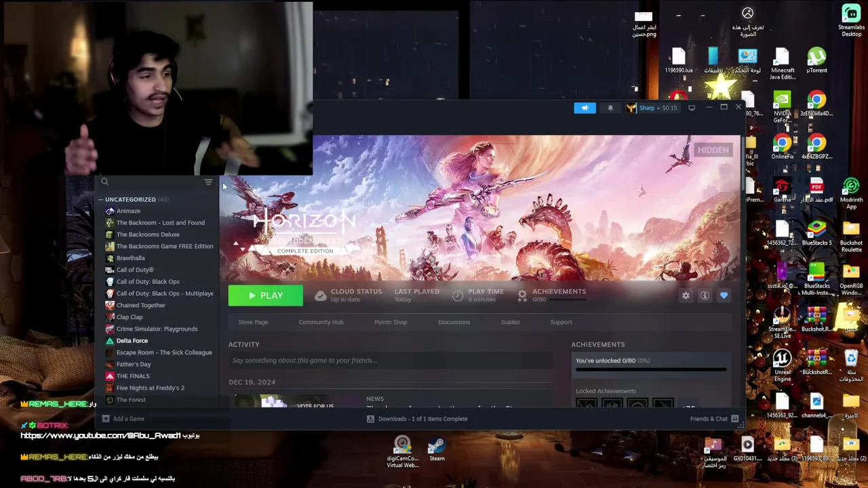Select Call of Duty® entry
The height and width of the screenshot is (488, 868).
(x=135, y=270)
